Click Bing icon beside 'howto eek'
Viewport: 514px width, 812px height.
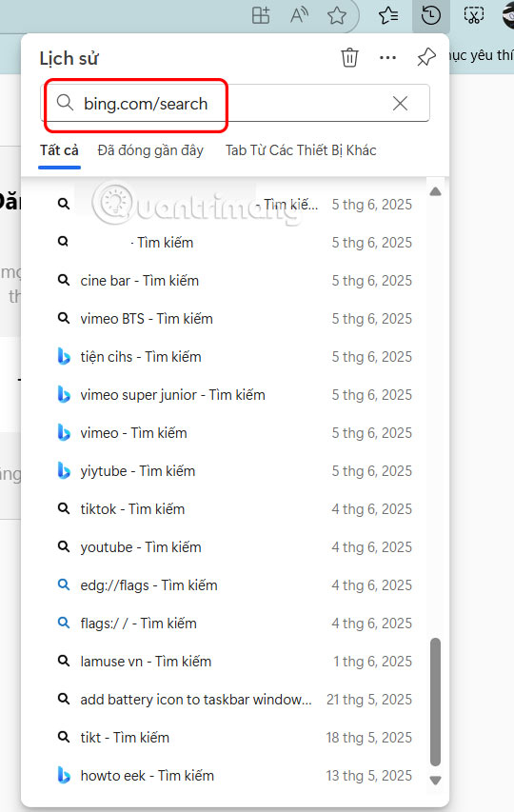coord(64,776)
